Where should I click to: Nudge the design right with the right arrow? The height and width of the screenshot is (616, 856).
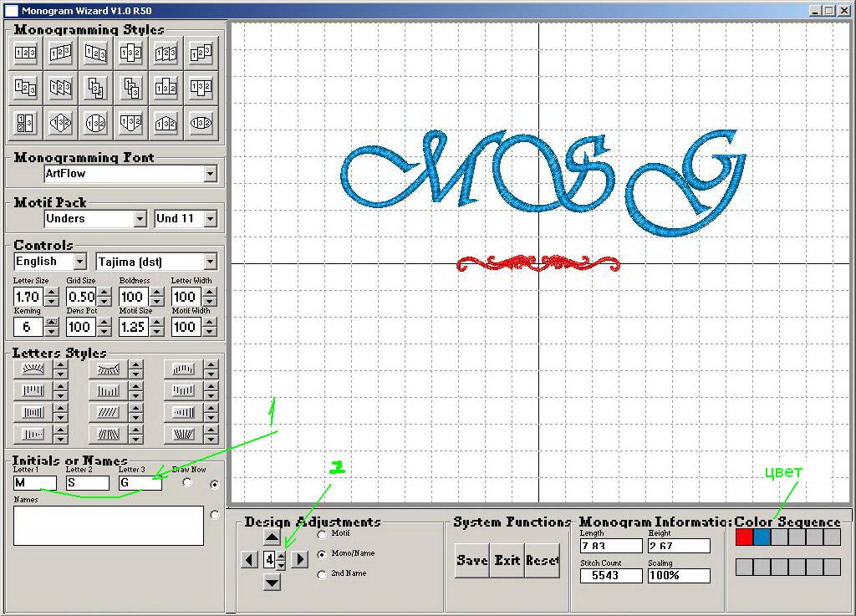point(300,559)
